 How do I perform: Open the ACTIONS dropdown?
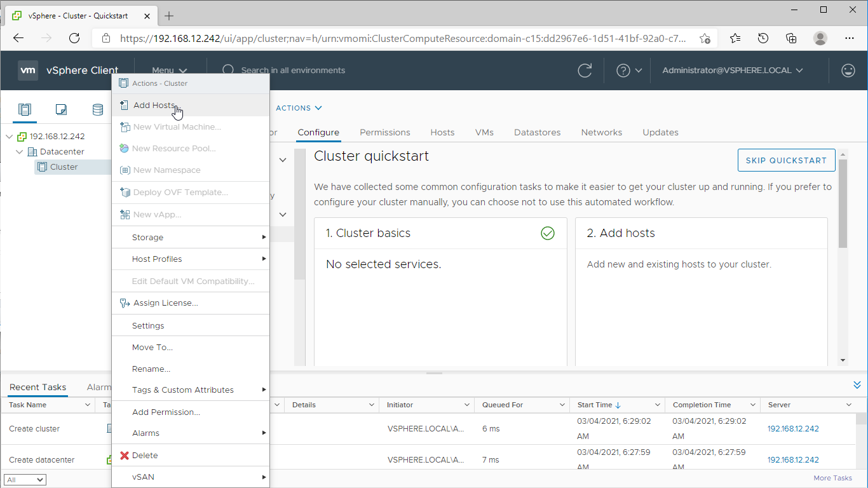[299, 108]
